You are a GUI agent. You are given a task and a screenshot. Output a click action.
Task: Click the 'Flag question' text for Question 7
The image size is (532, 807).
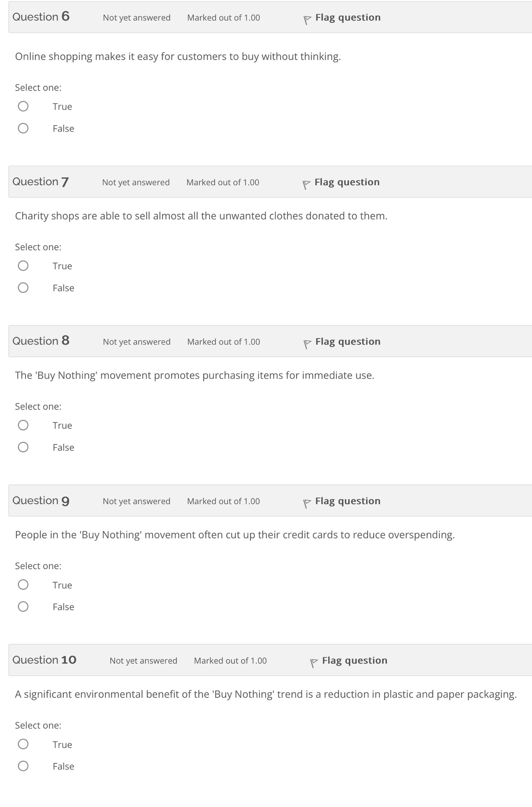[347, 182]
